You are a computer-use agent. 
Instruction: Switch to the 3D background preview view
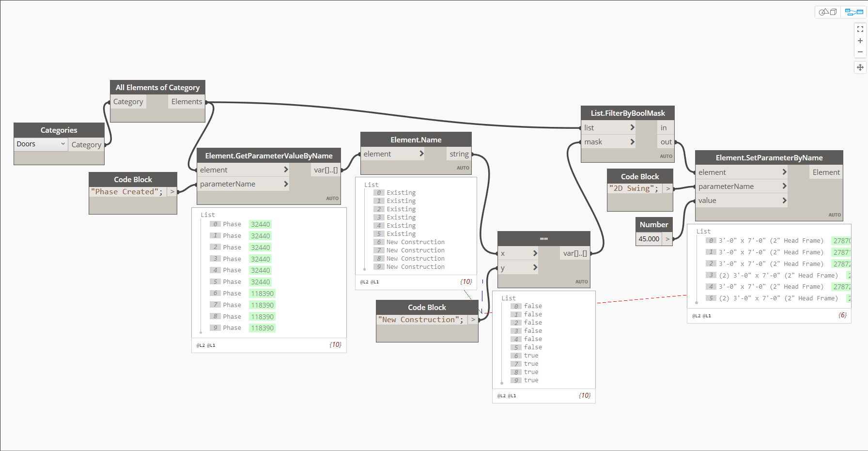828,12
